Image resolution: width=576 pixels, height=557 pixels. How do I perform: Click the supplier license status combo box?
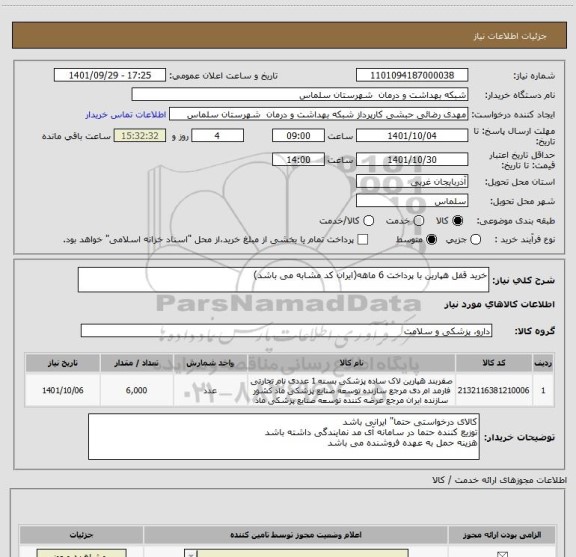pos(296,553)
